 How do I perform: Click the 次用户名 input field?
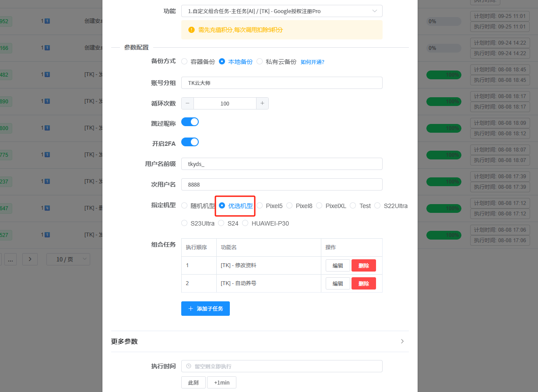click(281, 184)
